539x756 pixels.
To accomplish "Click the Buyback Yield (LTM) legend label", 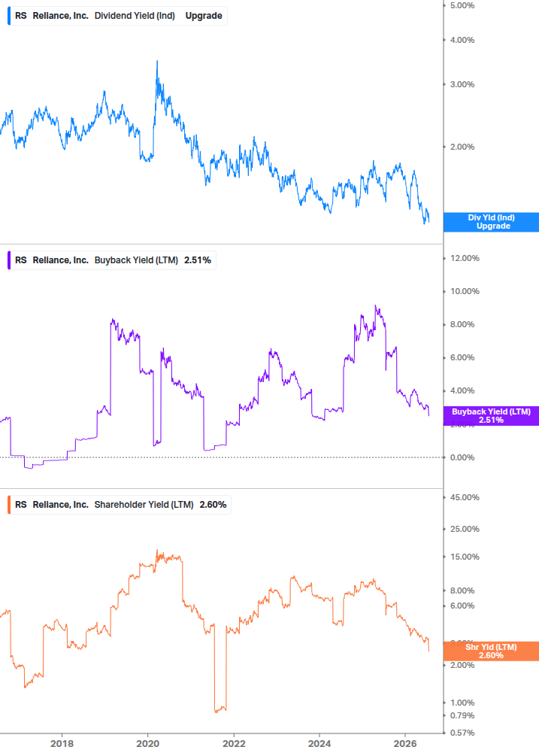I will (x=136, y=260).
